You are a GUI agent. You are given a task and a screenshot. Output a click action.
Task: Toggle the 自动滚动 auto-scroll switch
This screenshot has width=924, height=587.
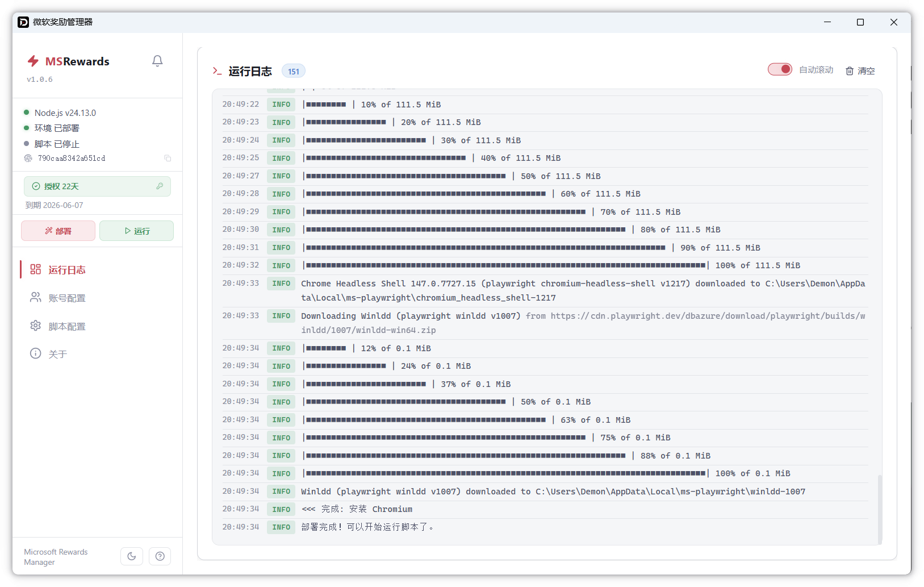[x=780, y=69]
